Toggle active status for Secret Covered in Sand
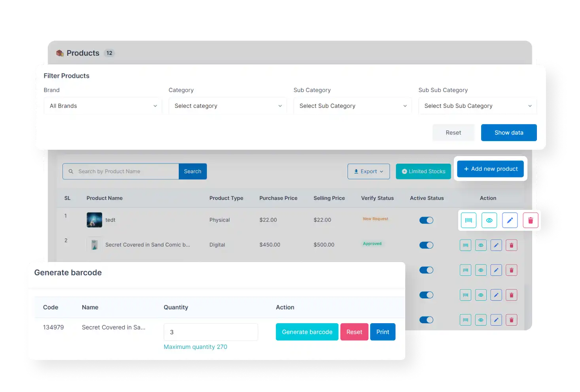Screen dimensions: 580x392 426,245
